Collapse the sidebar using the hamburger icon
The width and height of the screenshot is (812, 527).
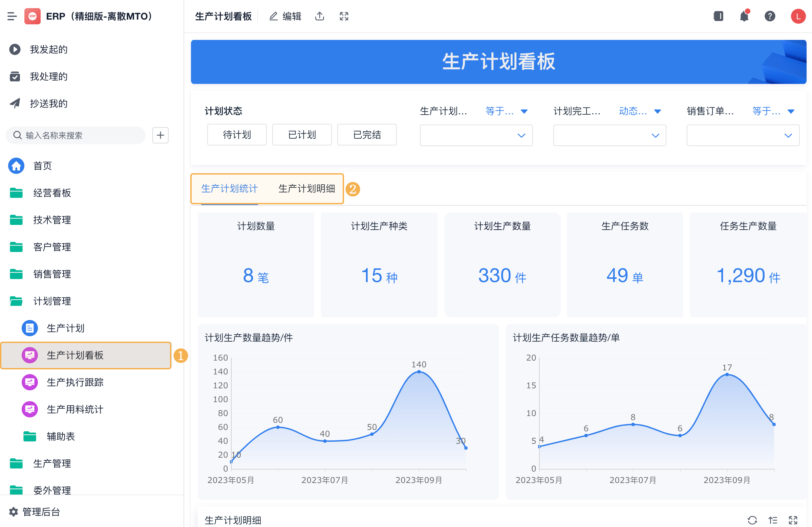coord(12,16)
